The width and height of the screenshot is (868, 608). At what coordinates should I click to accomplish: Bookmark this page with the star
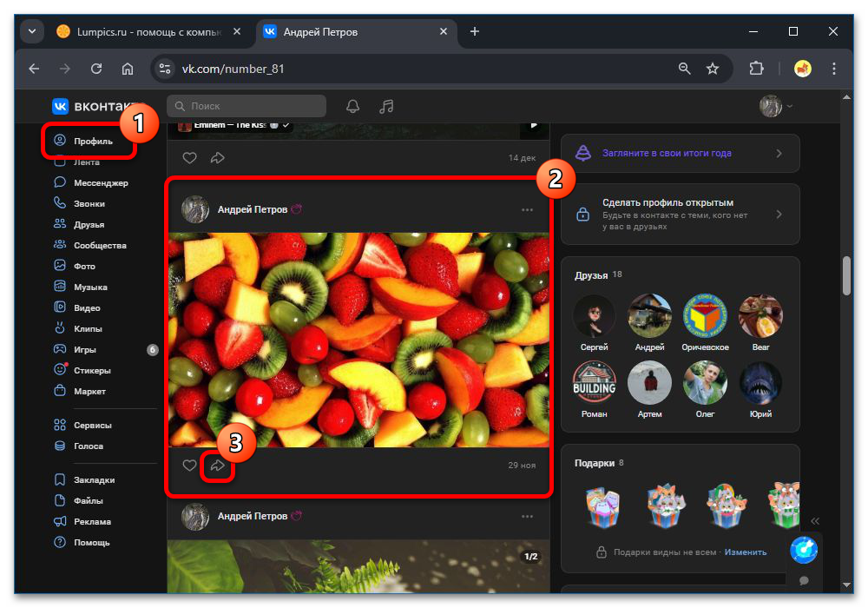[x=713, y=69]
